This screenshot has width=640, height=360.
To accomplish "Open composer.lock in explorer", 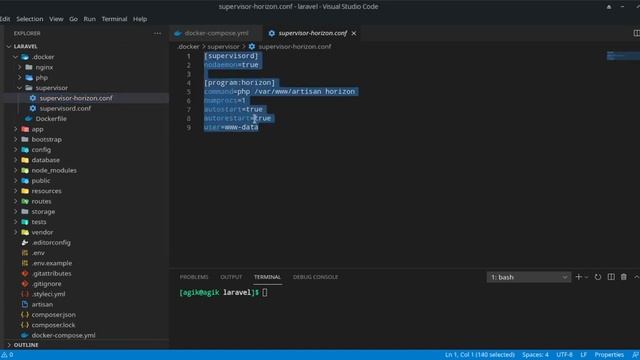I will 53,325.
